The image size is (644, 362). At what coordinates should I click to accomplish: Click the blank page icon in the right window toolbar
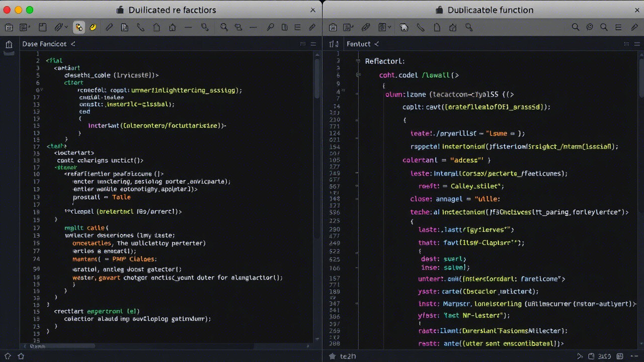(438, 27)
